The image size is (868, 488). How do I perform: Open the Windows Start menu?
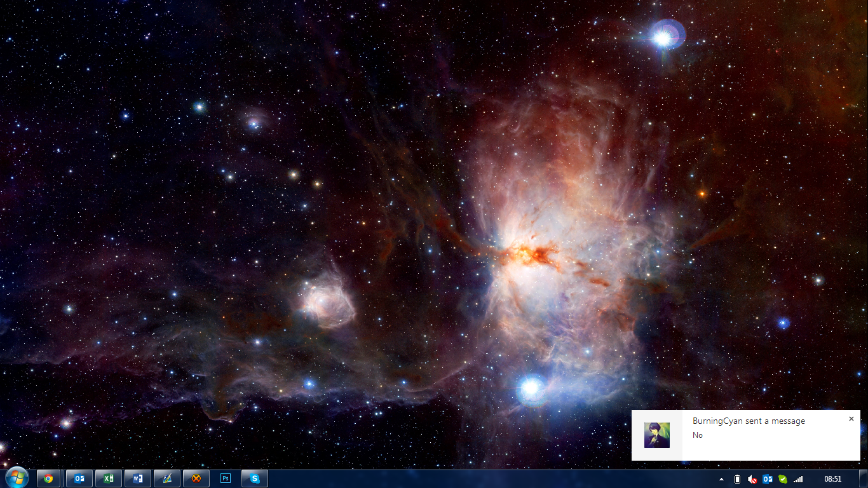17,478
